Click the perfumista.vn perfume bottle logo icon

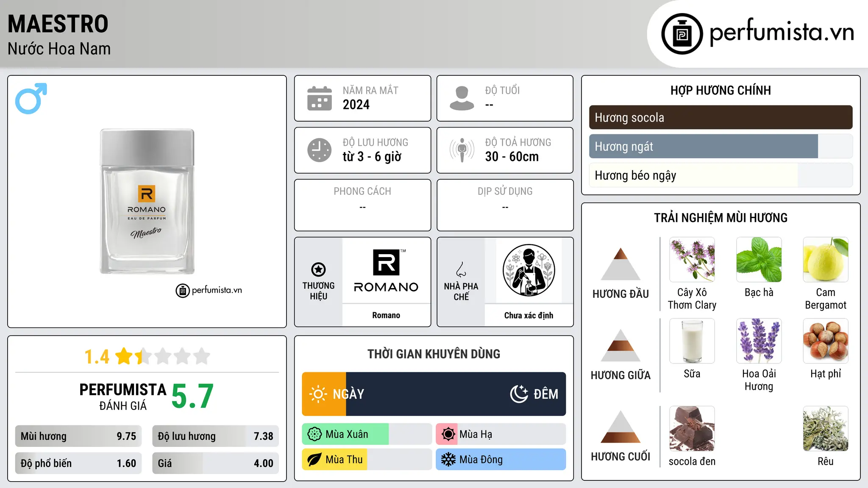pos(682,34)
